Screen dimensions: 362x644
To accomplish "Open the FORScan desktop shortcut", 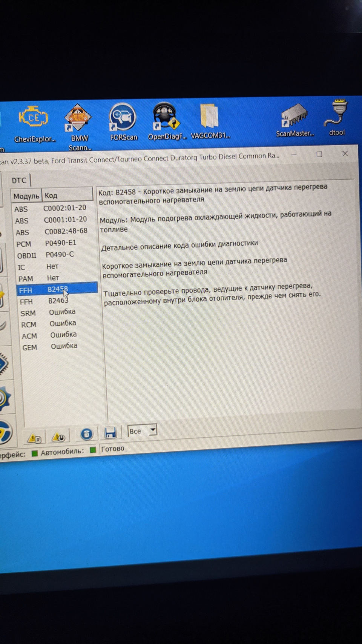I will coord(123,122).
